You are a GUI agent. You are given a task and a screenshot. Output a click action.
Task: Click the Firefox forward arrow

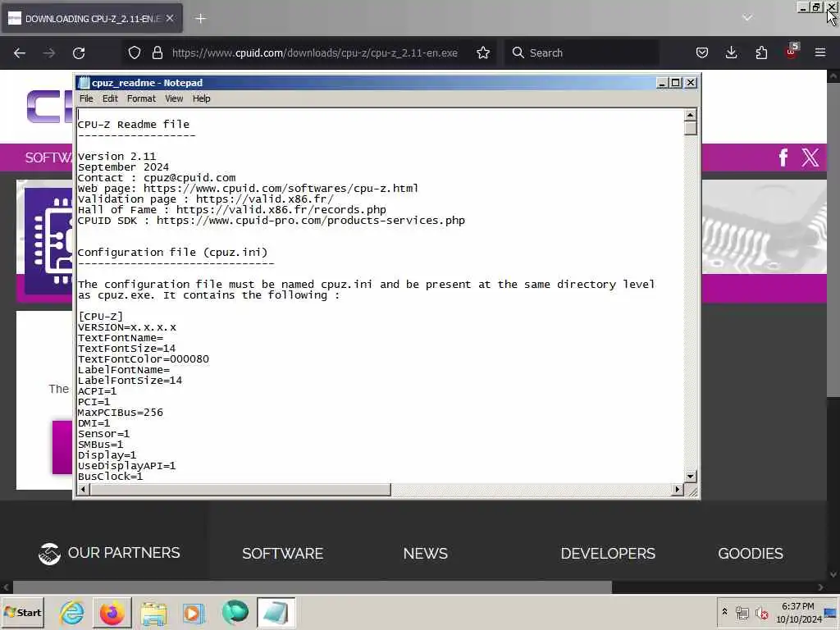pyautogui.click(x=48, y=52)
